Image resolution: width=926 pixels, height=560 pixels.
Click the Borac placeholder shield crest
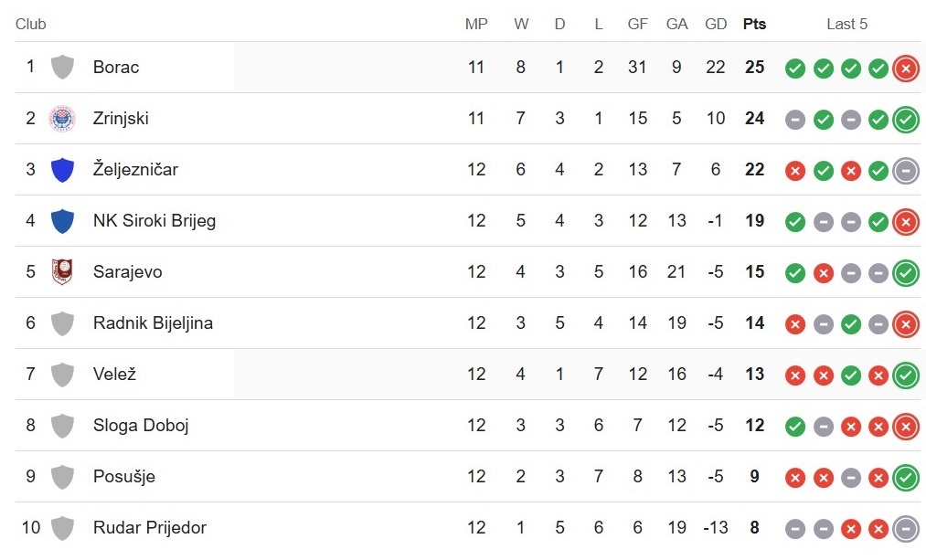coord(62,68)
